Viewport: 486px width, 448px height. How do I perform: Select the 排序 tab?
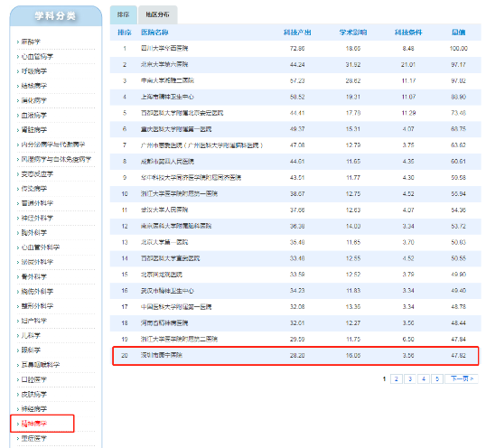[123, 14]
